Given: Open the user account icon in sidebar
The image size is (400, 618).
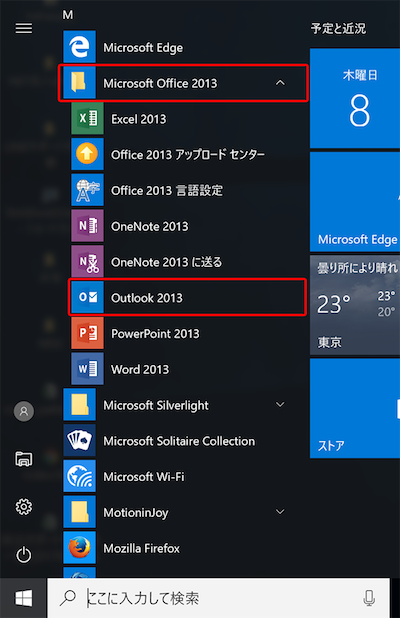Looking at the screenshot, I should (x=24, y=411).
